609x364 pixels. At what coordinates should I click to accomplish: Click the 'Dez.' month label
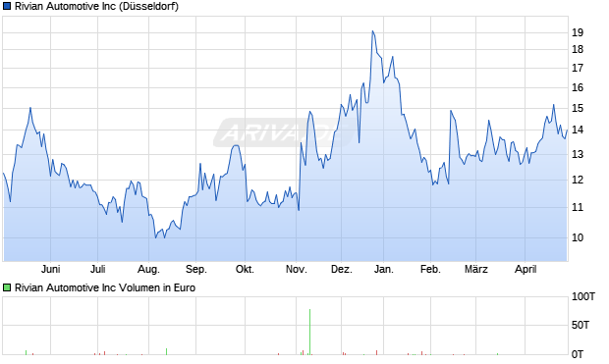pyautogui.click(x=342, y=269)
